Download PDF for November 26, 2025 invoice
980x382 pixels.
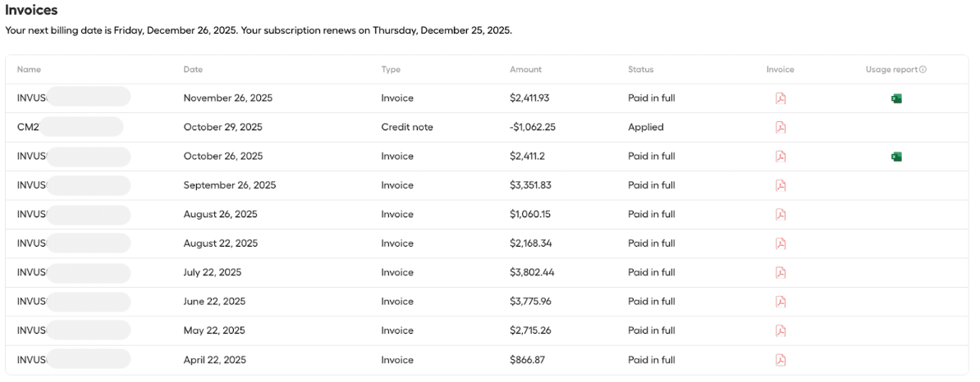(781, 98)
